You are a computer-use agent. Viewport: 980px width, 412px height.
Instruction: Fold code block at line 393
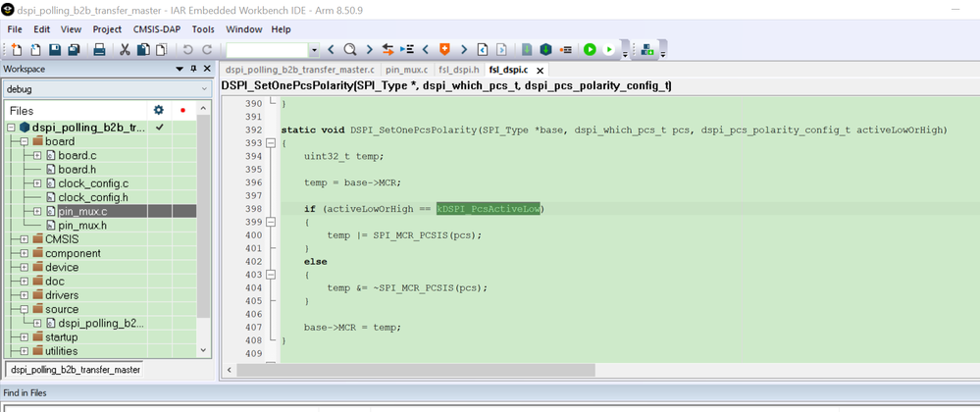pyautogui.click(x=271, y=143)
